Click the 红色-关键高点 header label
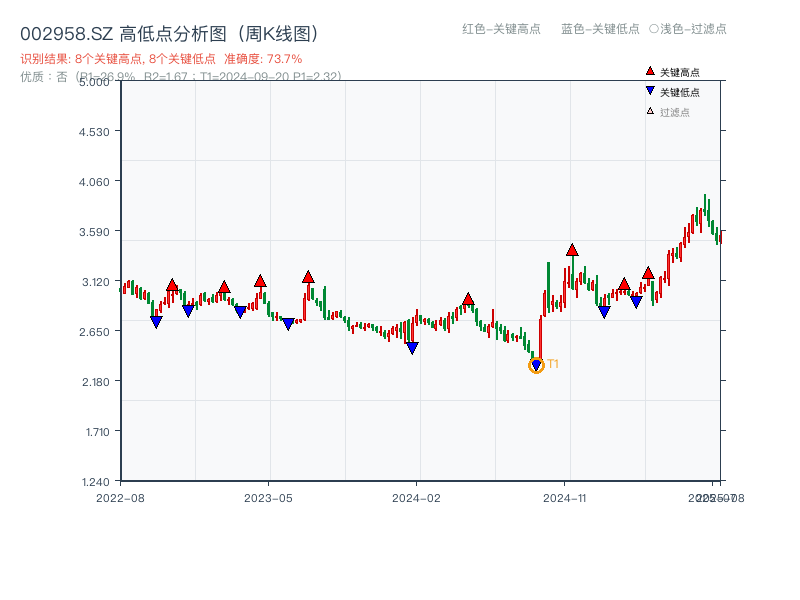 click(x=501, y=29)
